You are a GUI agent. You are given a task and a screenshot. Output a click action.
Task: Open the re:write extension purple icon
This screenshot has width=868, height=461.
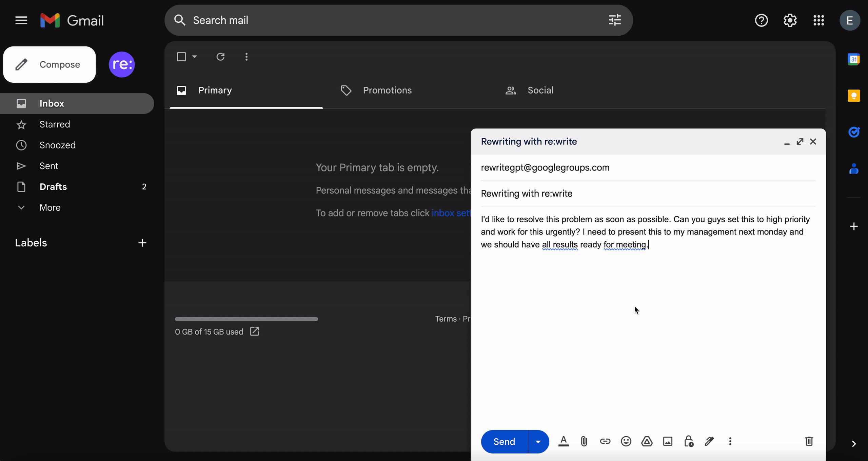coord(122,64)
